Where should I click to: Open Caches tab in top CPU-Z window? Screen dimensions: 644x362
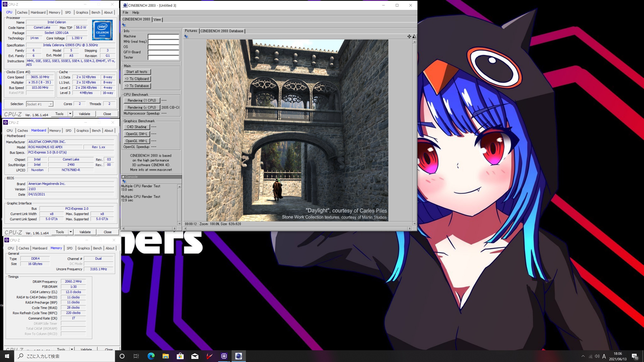point(22,12)
